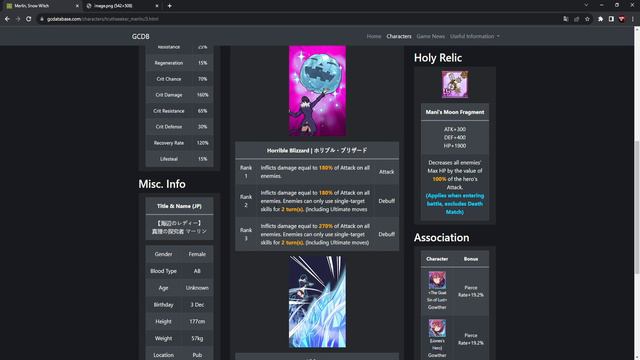Viewport: 640px width, 360px height.
Task: Click the Mani's Moon Fragment relic icon
Action: pyautogui.click(x=455, y=84)
